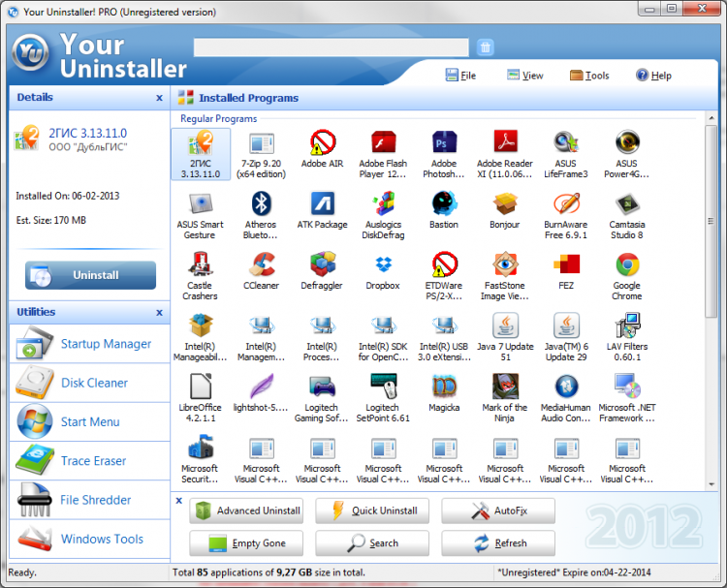The width and height of the screenshot is (727, 588).
Task: Select the Bastion game icon
Action: click(x=444, y=203)
